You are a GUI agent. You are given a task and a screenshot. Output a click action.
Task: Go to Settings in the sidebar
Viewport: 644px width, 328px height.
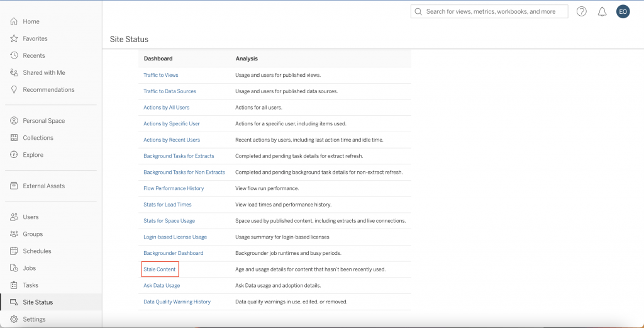[34, 319]
